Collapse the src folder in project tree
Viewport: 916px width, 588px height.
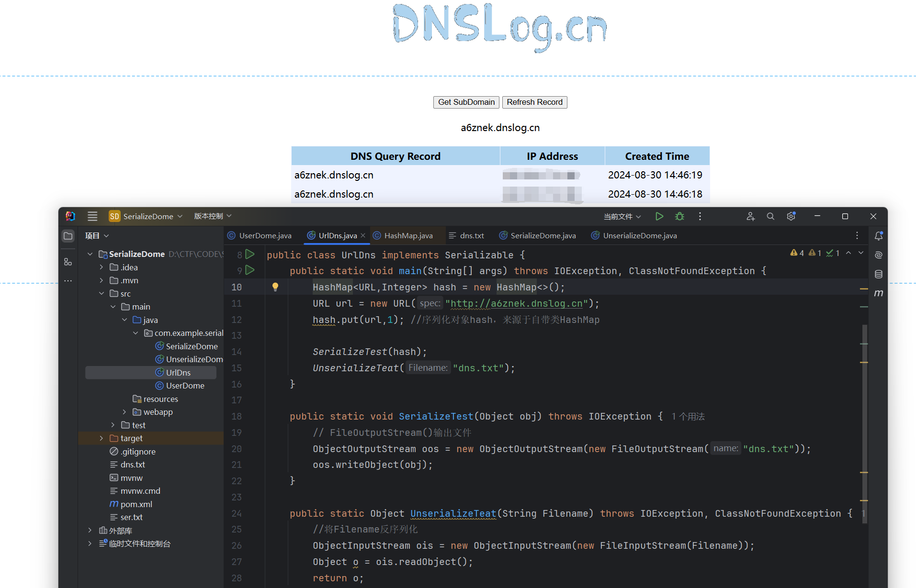click(102, 293)
